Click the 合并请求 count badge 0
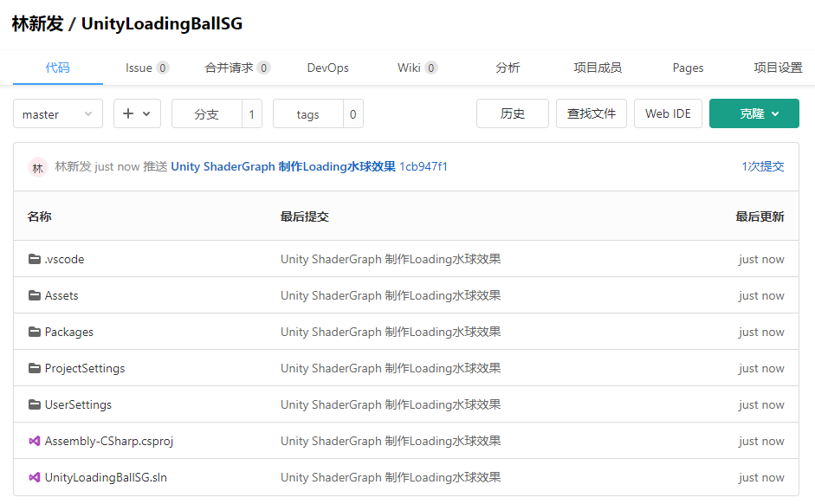This screenshot has height=504, width=815. point(263,68)
